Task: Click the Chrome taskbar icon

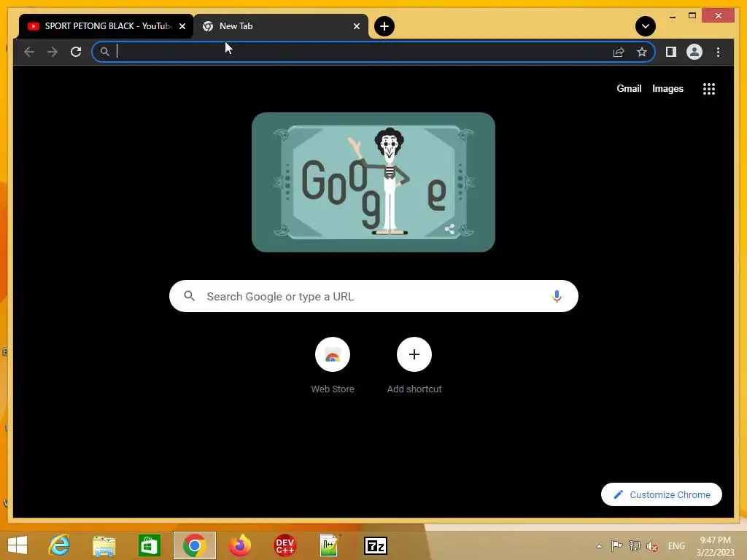Action: 194,545
